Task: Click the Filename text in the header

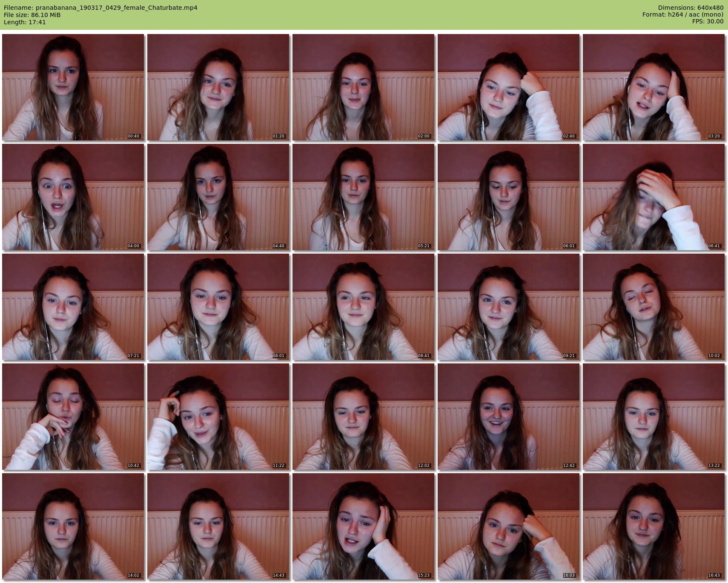Action: (100, 8)
